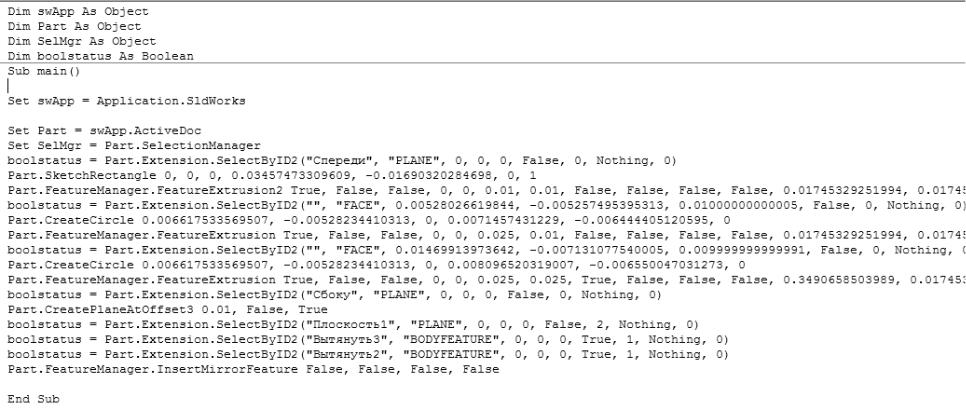Click the 'Sub main()' procedure header
Image resolution: width=966 pixels, height=413 pixels.
click(x=44, y=71)
